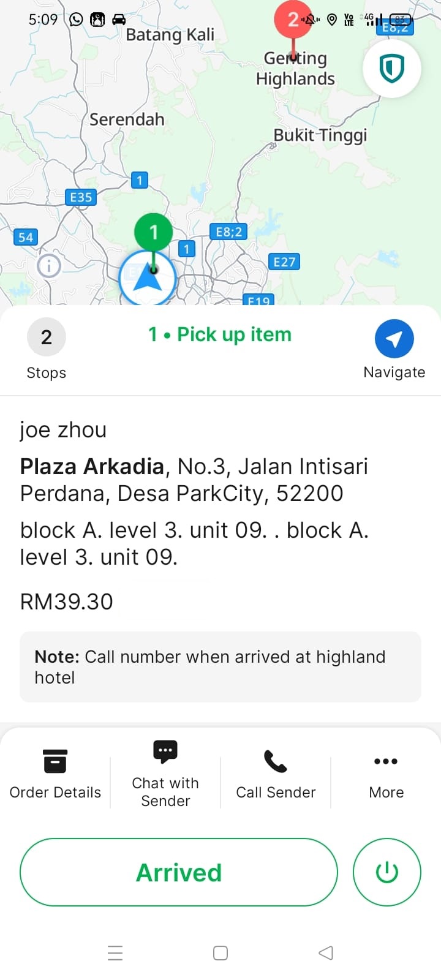Open the safety shield icon
Viewport: 441px width, 980px height.
tap(391, 68)
